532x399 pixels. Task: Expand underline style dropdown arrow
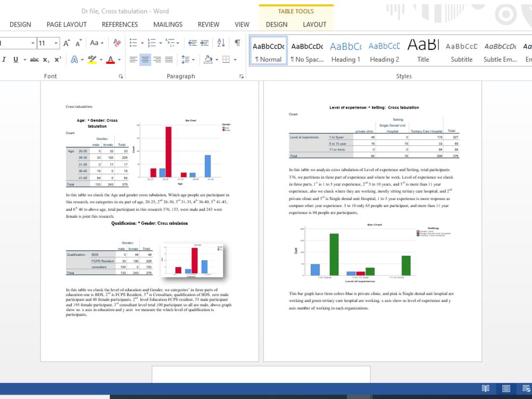coord(25,60)
